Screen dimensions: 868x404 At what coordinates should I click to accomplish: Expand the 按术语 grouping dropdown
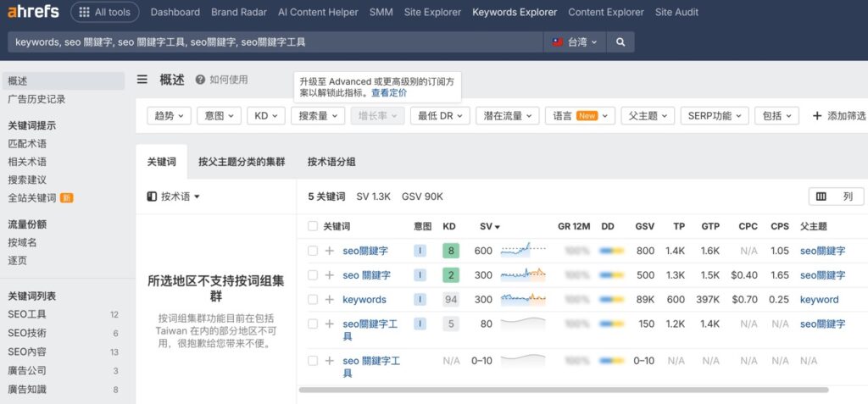[x=173, y=196]
